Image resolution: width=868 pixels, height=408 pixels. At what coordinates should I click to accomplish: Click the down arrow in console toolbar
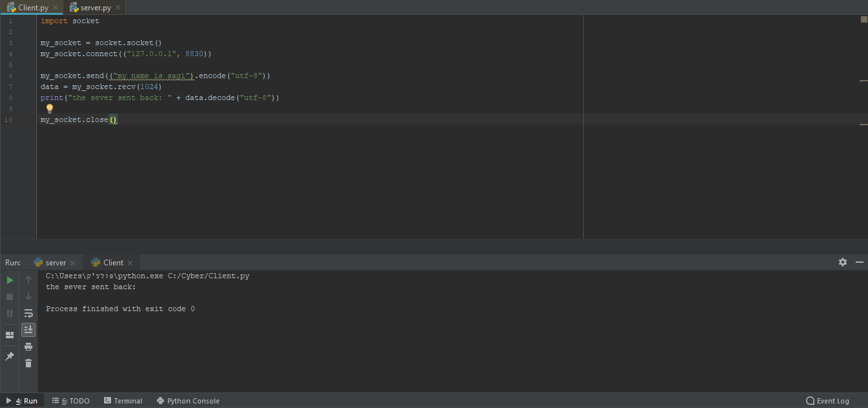[28, 296]
